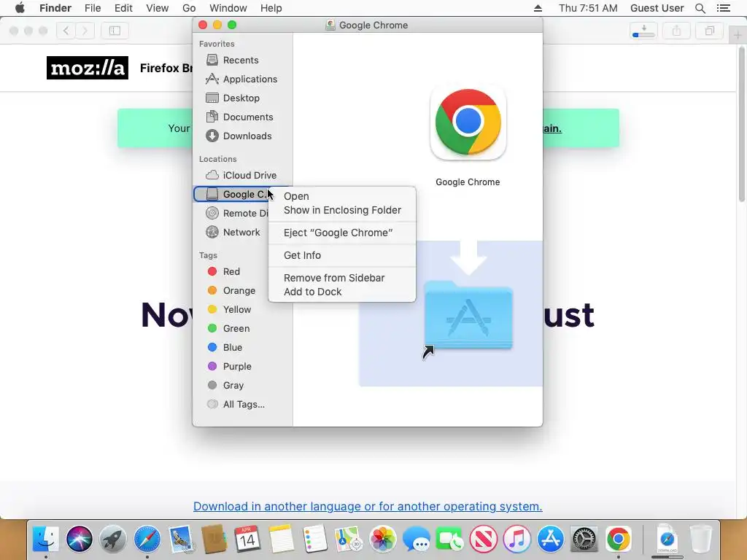Select Get Info in context menu
Viewport: 747px width, 560px height.
tap(342, 255)
